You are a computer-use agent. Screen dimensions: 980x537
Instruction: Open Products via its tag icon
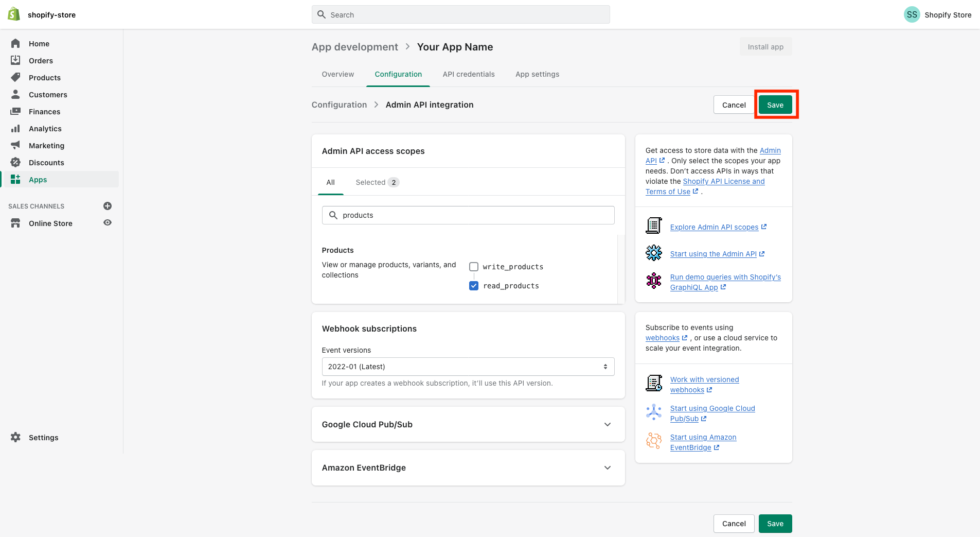[15, 78]
